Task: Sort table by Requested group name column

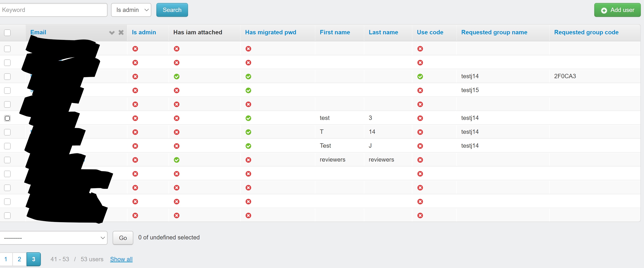Action: coord(494,32)
